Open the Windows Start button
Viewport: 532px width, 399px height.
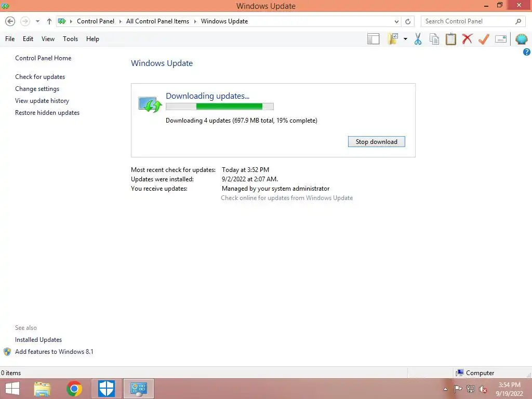[12, 389]
